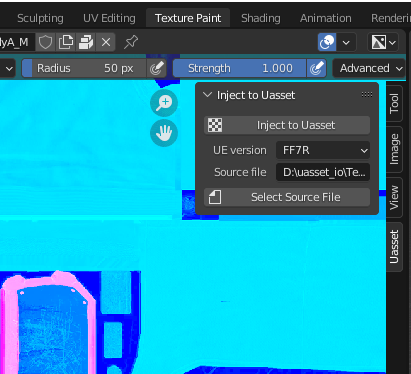Click the pan hand gizmo icon

coord(164,133)
